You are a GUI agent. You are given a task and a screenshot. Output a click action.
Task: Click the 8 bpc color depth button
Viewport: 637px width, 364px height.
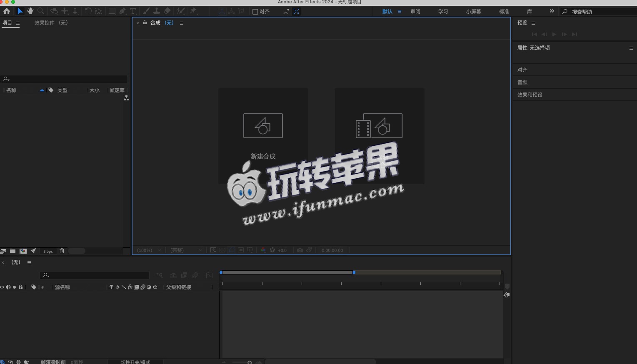click(48, 251)
